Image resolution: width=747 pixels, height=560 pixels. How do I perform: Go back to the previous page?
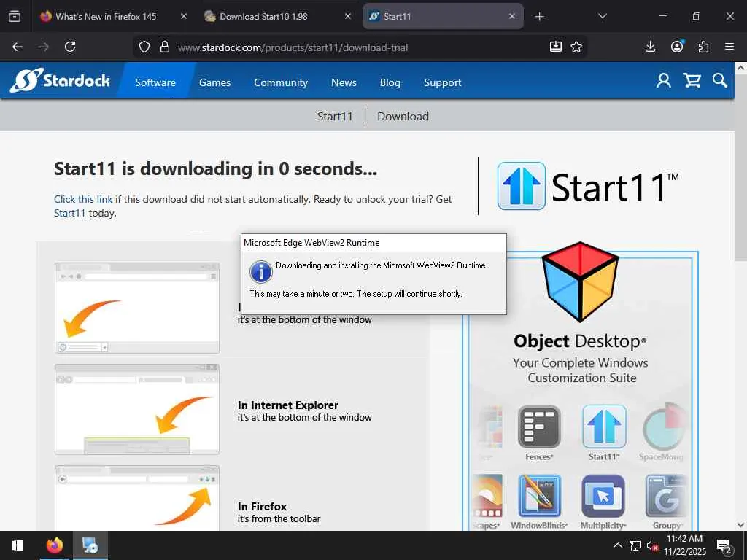coord(18,47)
